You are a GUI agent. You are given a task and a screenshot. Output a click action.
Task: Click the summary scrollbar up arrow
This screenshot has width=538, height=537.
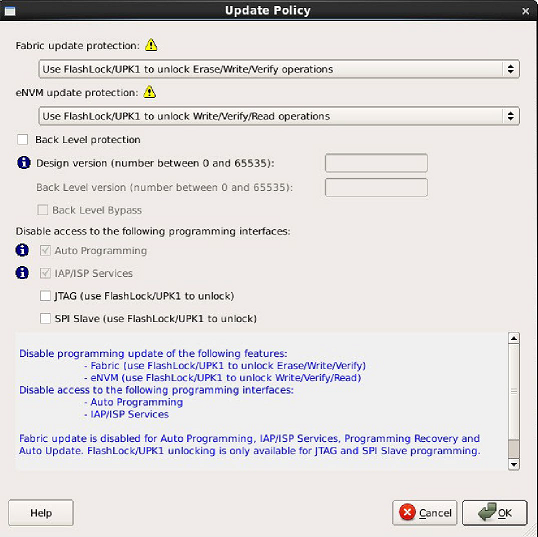(x=514, y=338)
